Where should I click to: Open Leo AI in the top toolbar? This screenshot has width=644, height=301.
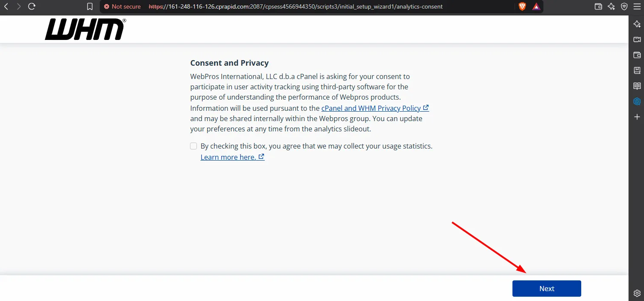[x=611, y=6]
